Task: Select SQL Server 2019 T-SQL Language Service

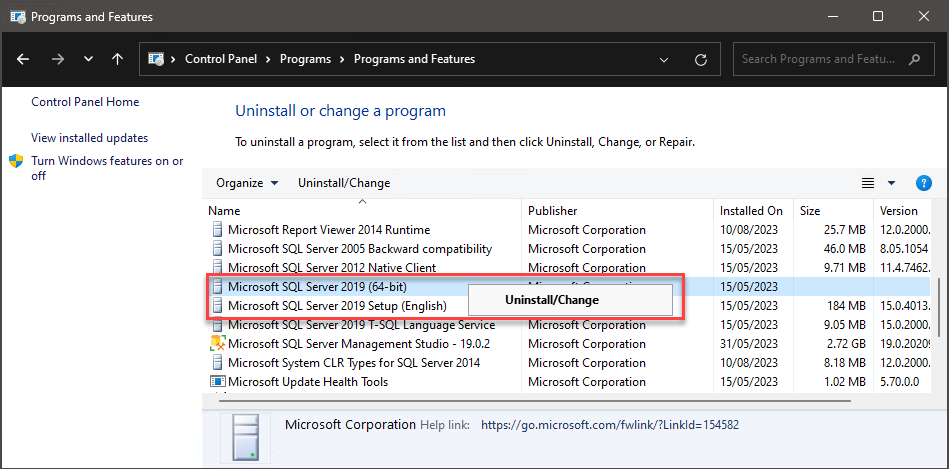Action: coord(361,325)
